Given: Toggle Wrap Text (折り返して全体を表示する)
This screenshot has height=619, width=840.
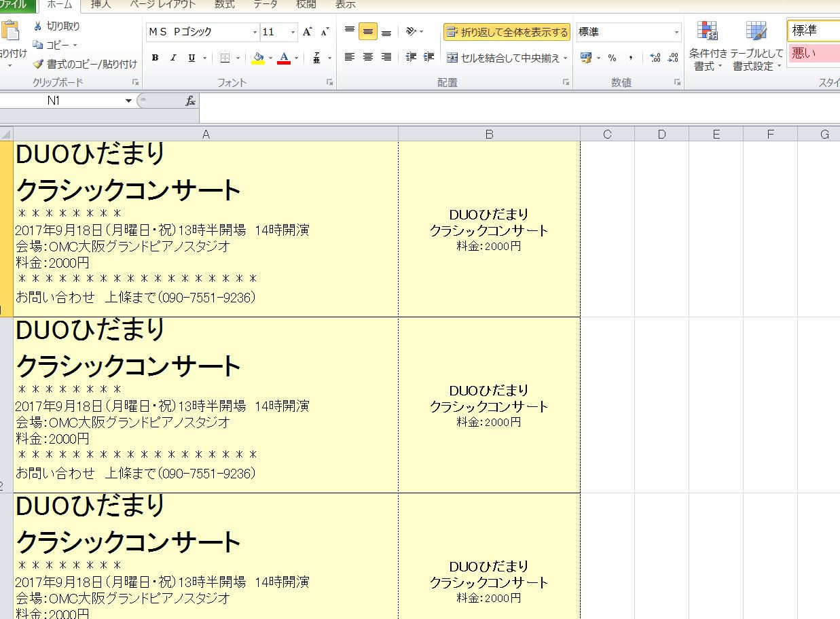Looking at the screenshot, I should [507, 32].
